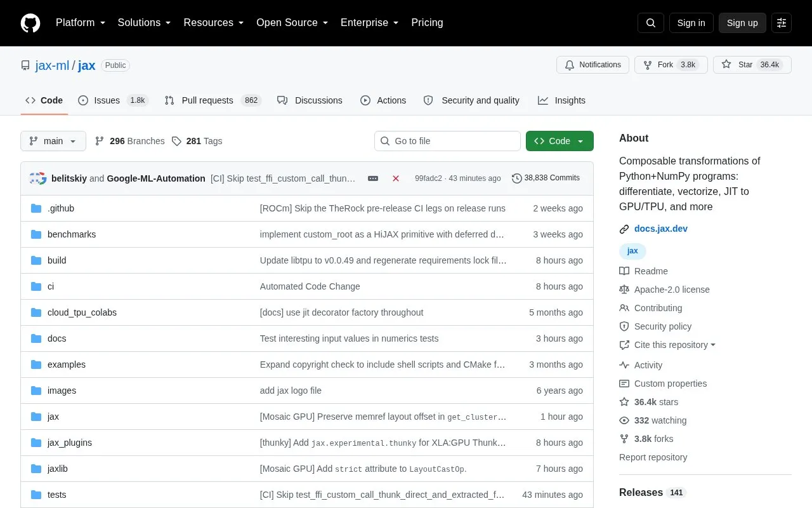
Task: Click the repository icon before jax-ml
Action: point(25,65)
